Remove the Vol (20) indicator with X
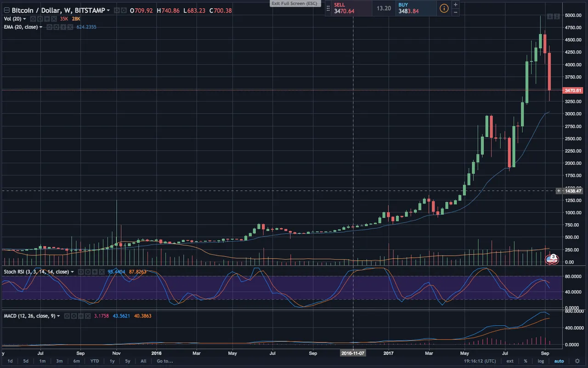 tap(54, 19)
